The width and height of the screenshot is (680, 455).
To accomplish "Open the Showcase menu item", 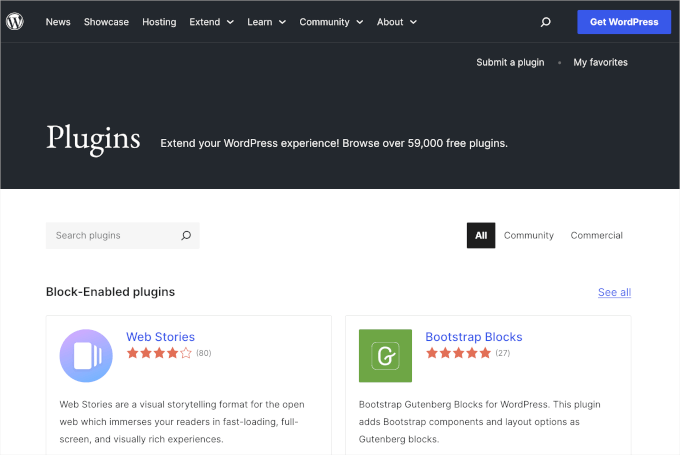I will point(106,22).
